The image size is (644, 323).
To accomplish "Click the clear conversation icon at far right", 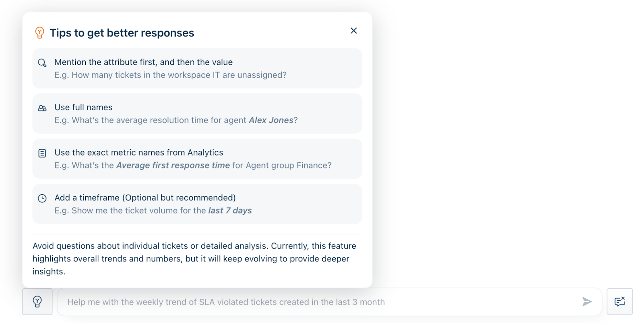I will (x=619, y=301).
